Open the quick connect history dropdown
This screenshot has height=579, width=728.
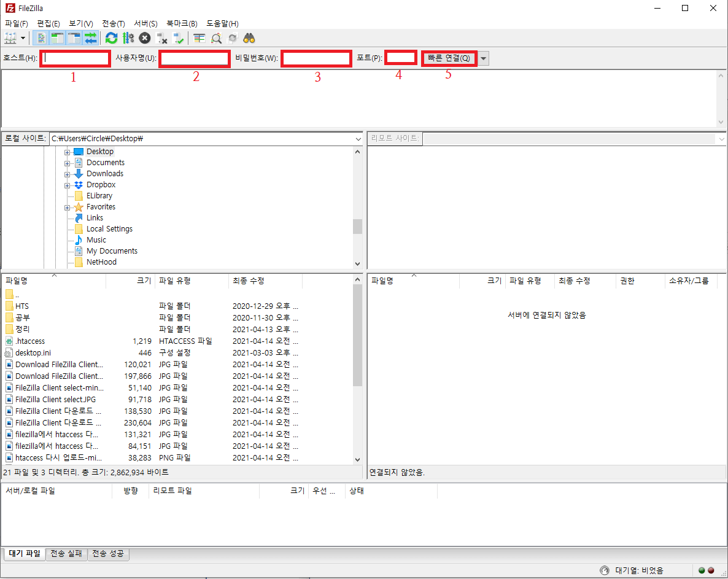(x=483, y=58)
